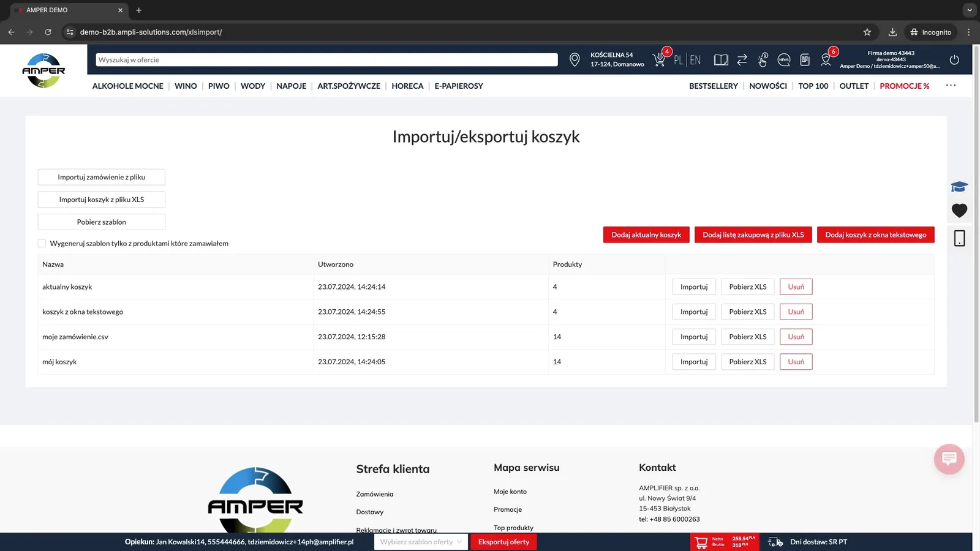Click the power logout icon

[954, 59]
